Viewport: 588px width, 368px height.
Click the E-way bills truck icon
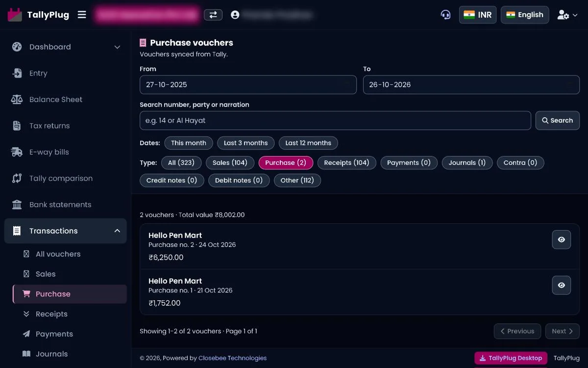pyautogui.click(x=17, y=152)
